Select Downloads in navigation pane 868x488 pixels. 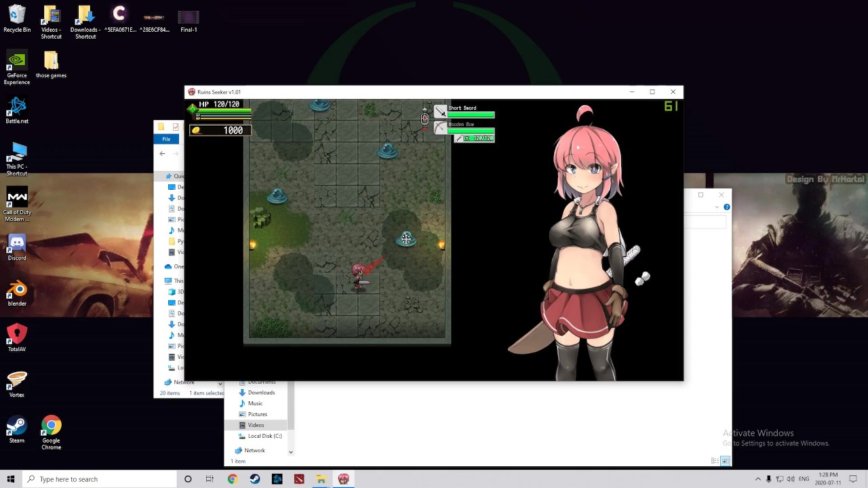(x=261, y=392)
